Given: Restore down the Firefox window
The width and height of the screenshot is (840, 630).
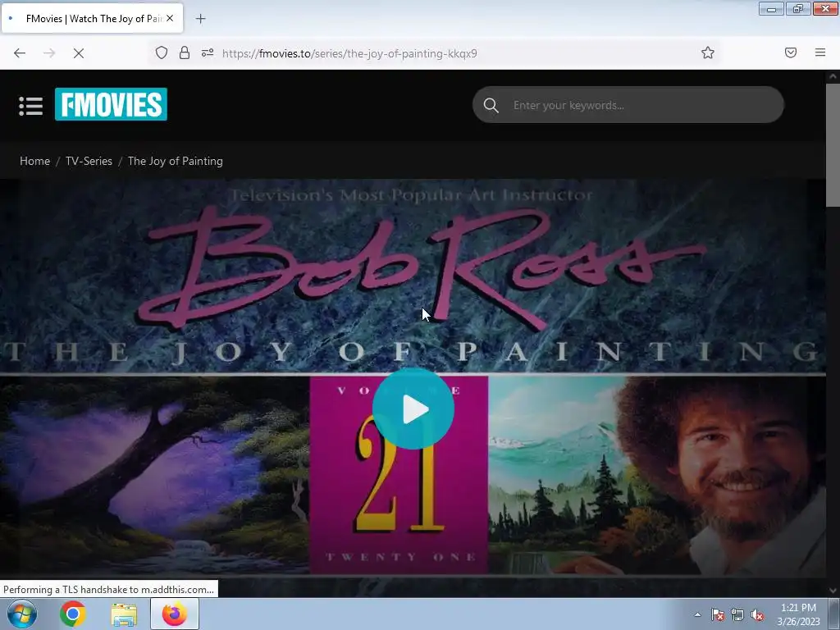Looking at the screenshot, I should (797, 8).
